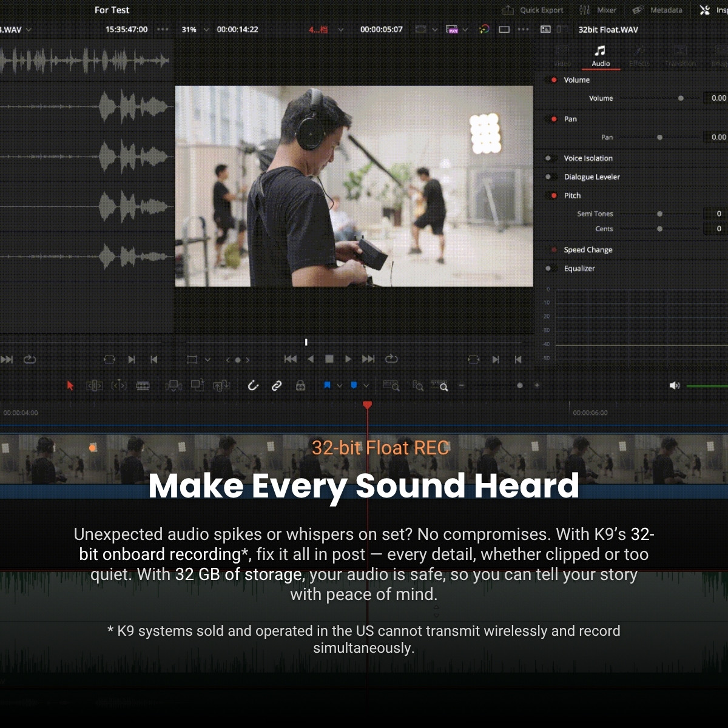Pick the Blade Edit Mode tool
This screenshot has width=728, height=728.
click(x=143, y=386)
